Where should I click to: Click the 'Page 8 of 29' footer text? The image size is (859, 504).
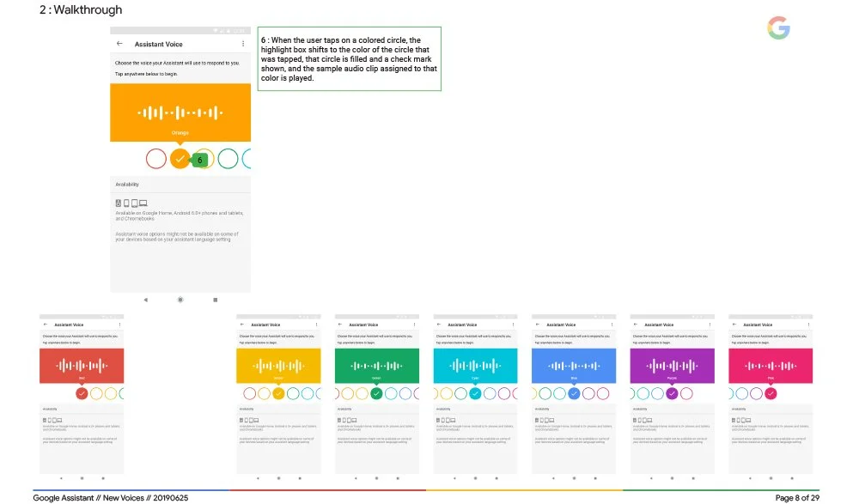click(797, 497)
